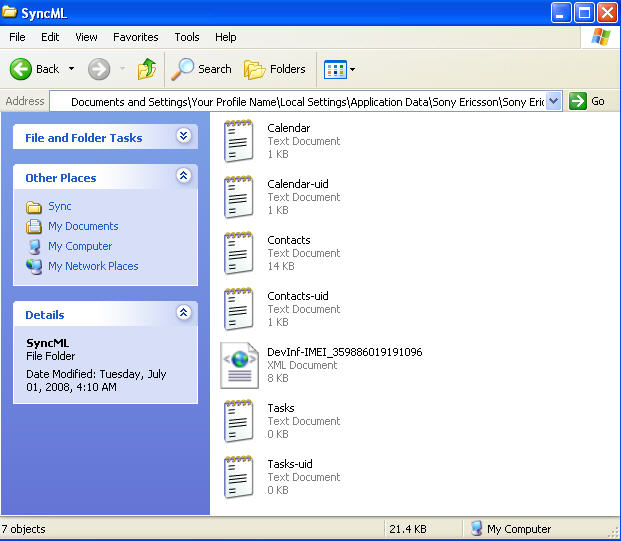Select the Calendar text document icon

point(239,141)
